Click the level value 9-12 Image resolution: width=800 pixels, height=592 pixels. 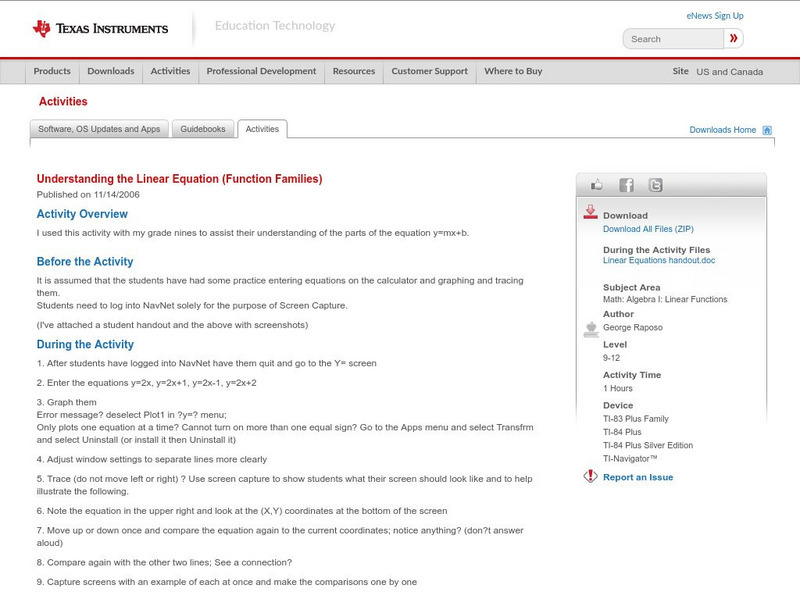(611, 358)
